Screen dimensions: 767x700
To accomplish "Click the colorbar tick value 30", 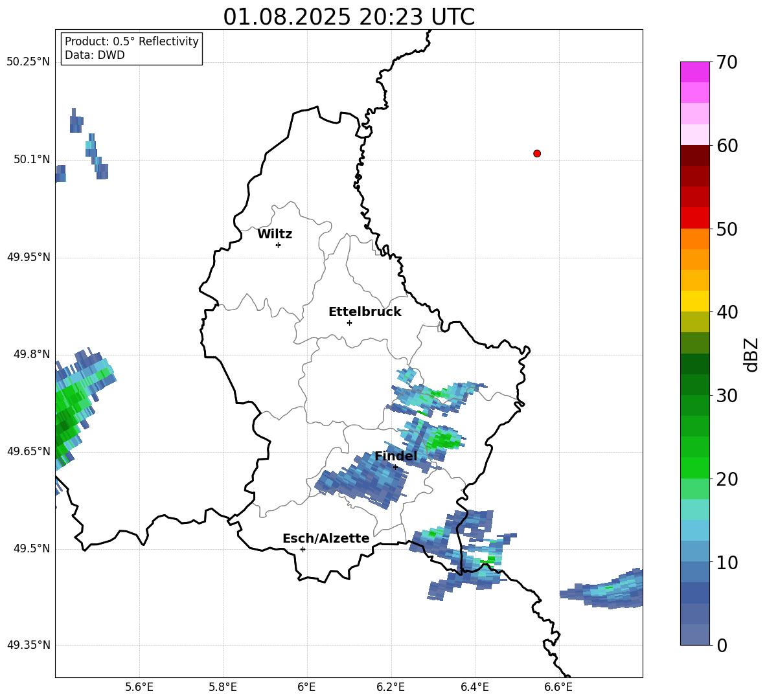I will pyautogui.click(x=727, y=396).
